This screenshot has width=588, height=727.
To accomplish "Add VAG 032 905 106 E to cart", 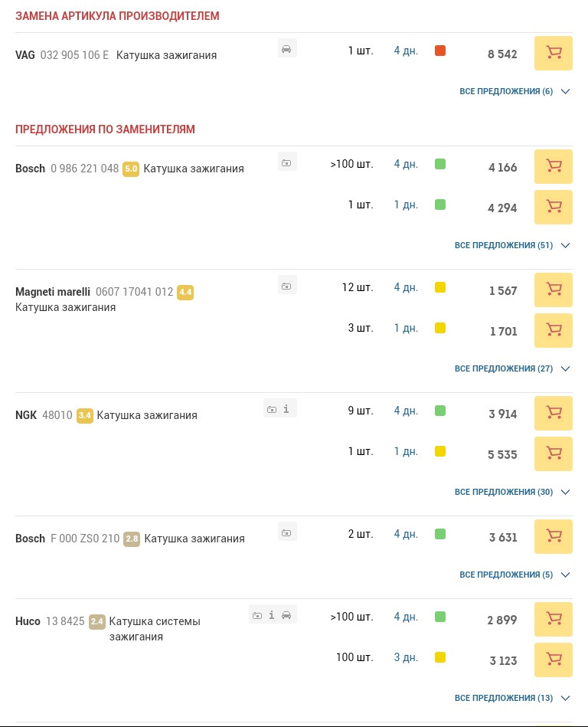I will [554, 54].
